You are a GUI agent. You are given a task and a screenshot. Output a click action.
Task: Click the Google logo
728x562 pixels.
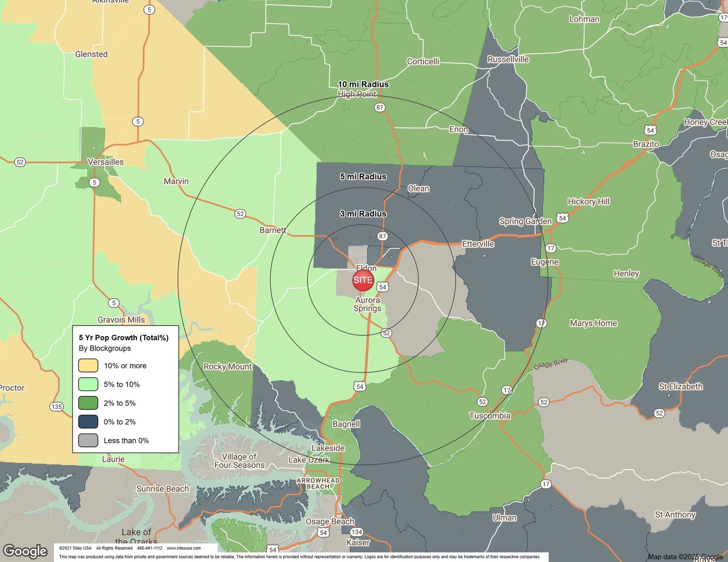pos(25,551)
